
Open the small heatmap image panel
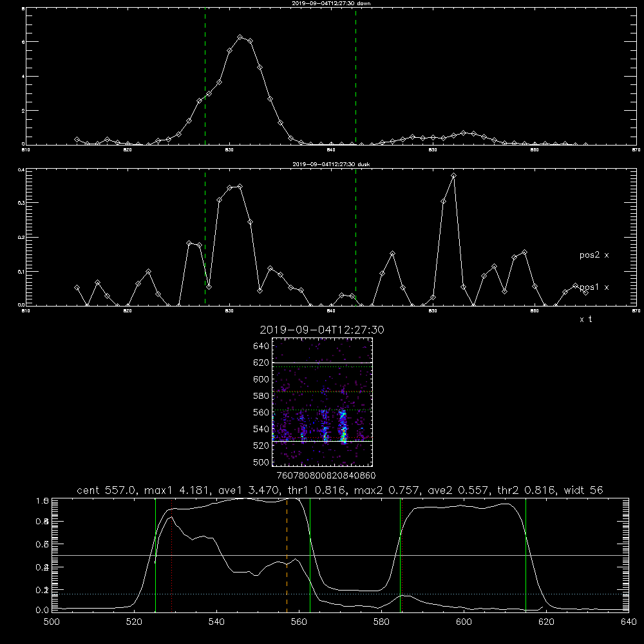[322, 402]
